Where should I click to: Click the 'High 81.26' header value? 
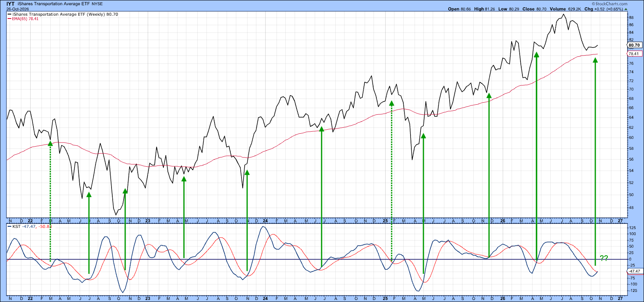[485, 9]
